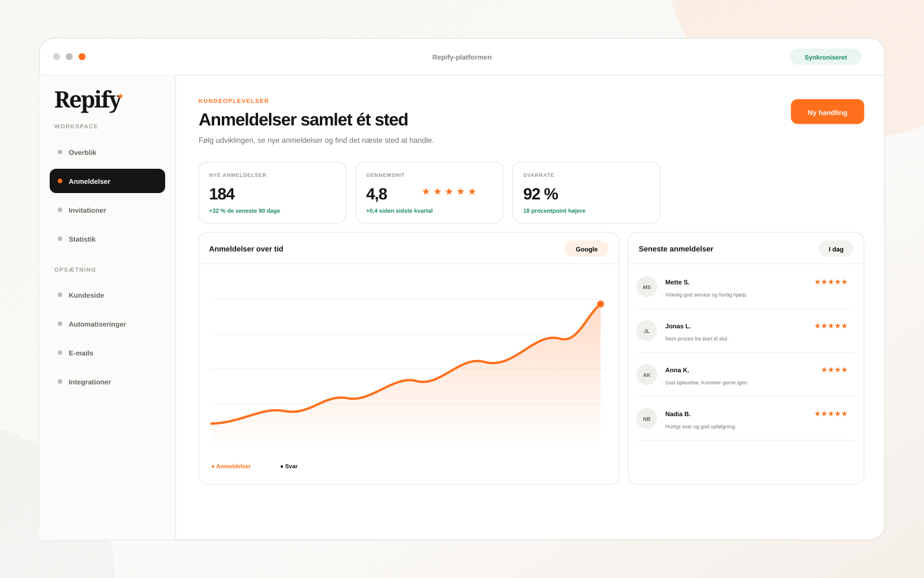The width and height of the screenshot is (924, 578).
Task: Select Anmeldelser in the sidebar
Action: [x=107, y=181]
